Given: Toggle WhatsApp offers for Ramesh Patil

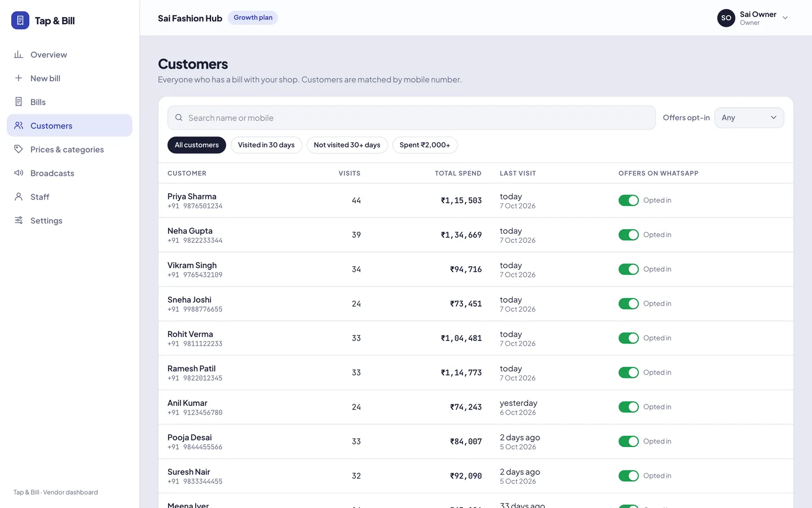Looking at the screenshot, I should 628,372.
